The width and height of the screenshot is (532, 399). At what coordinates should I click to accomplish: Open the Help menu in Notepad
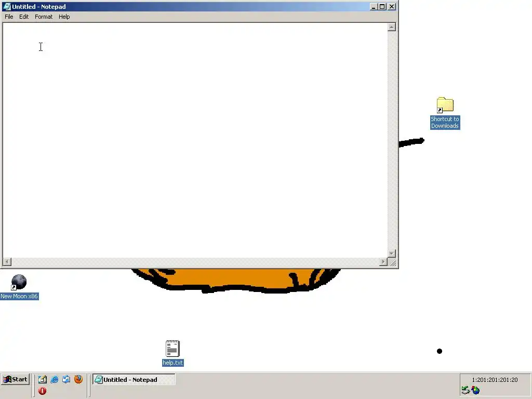pos(64,17)
